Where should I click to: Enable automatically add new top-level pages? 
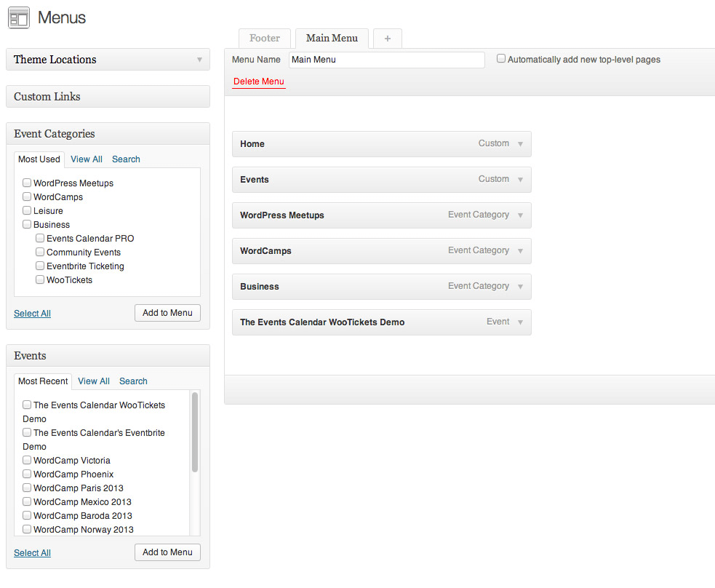tap(501, 58)
